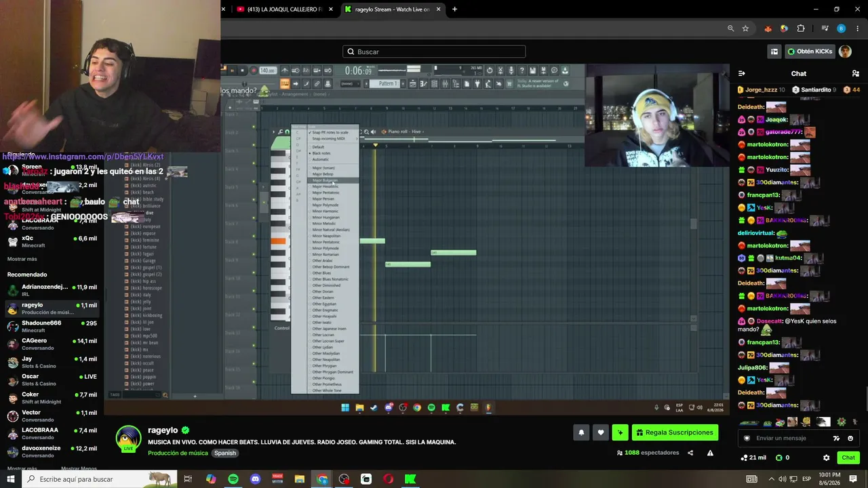Open Discord from the taskbar
Screen dimensions: 868x488
click(255, 479)
